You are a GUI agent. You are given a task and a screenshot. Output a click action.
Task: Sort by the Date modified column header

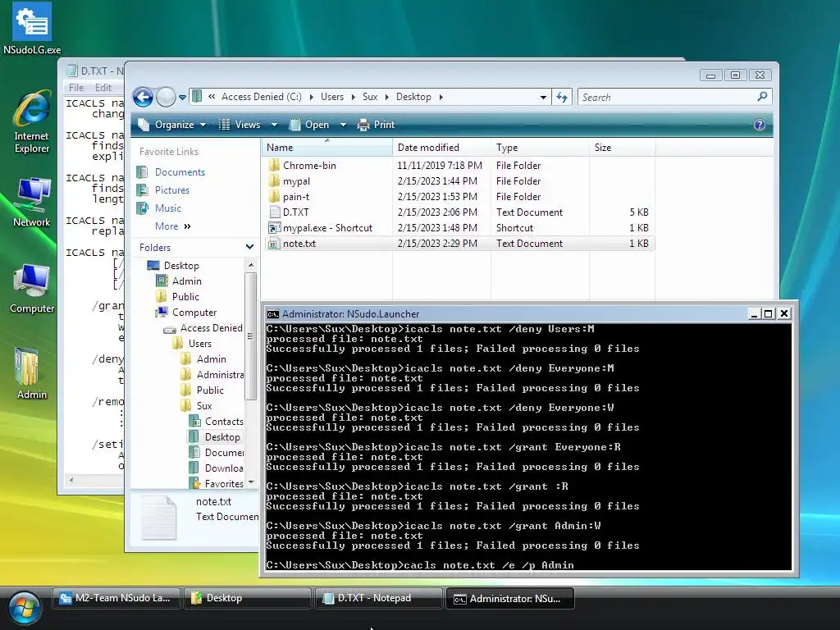click(441, 148)
